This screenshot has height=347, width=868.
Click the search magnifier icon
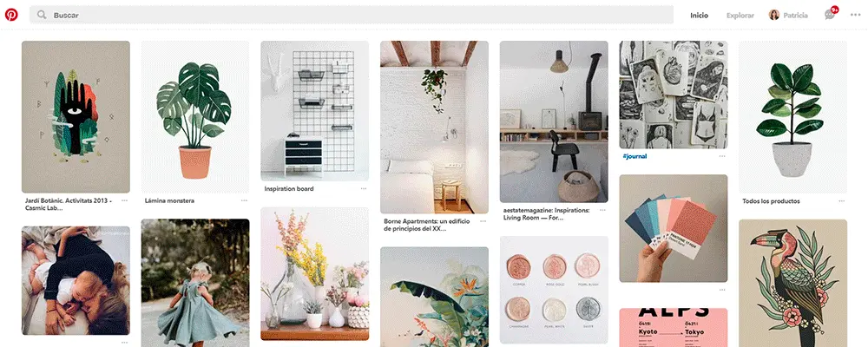tap(42, 15)
